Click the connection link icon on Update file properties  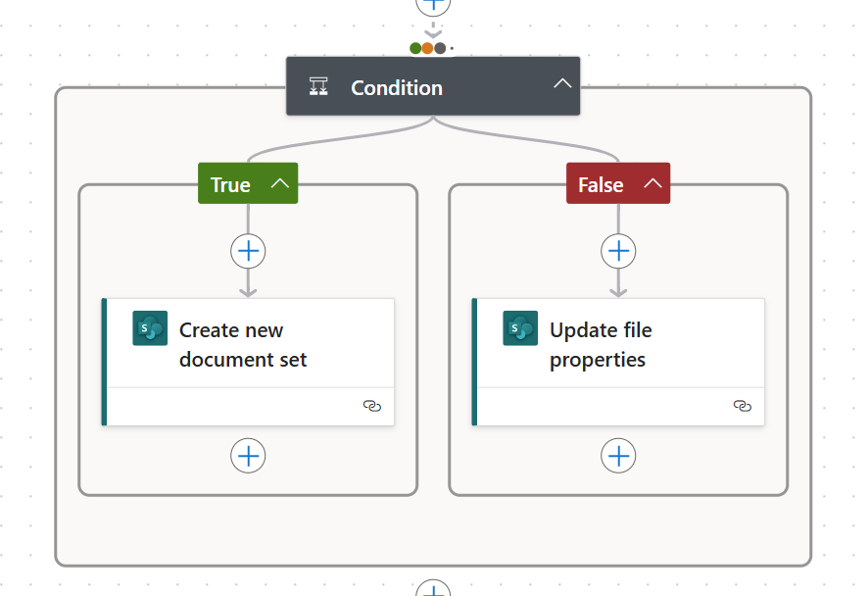coord(742,405)
